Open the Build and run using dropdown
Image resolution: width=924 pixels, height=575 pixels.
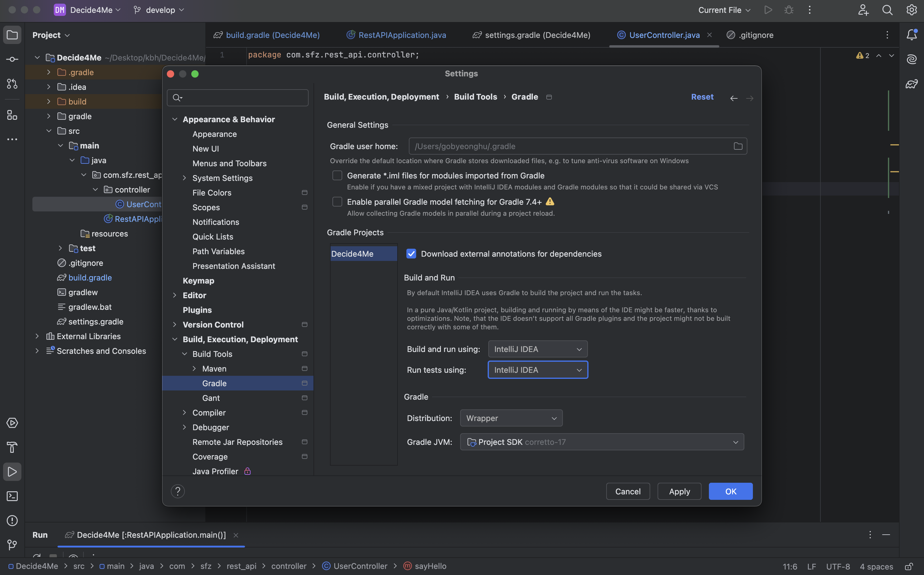(x=538, y=349)
